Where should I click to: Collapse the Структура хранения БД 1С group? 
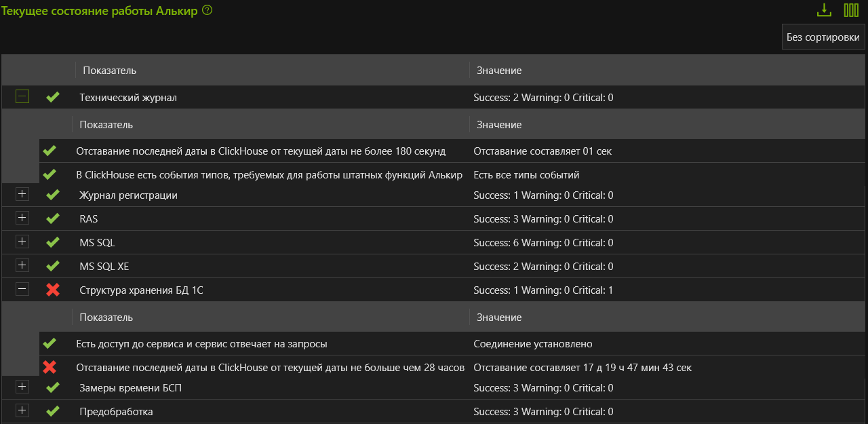click(x=22, y=289)
